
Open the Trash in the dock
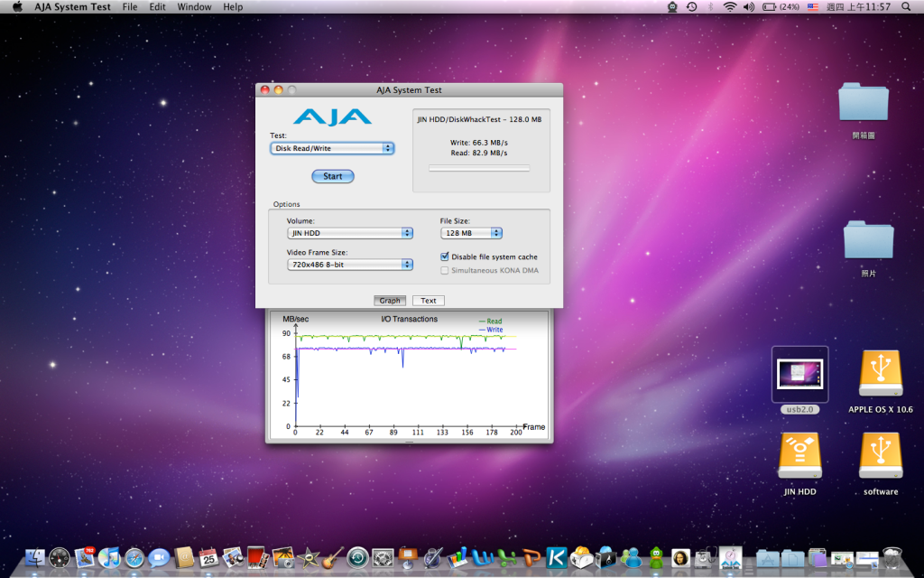892,557
